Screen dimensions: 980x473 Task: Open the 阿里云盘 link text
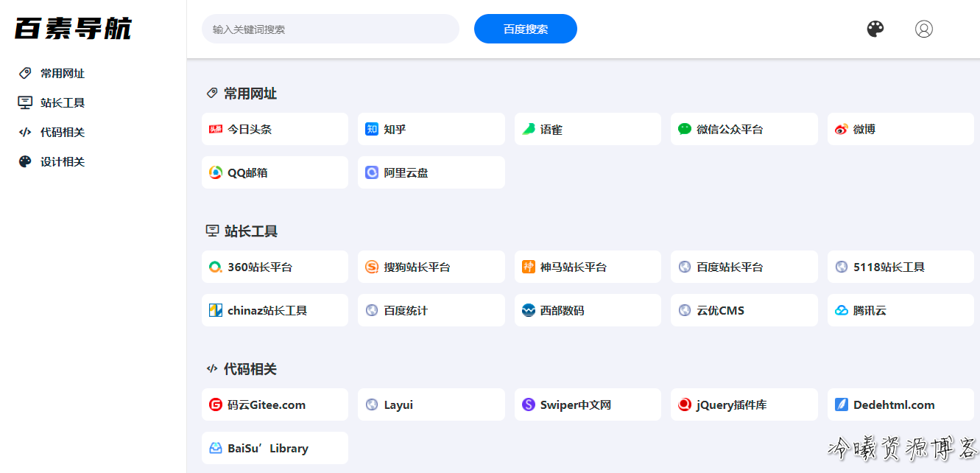[406, 172]
